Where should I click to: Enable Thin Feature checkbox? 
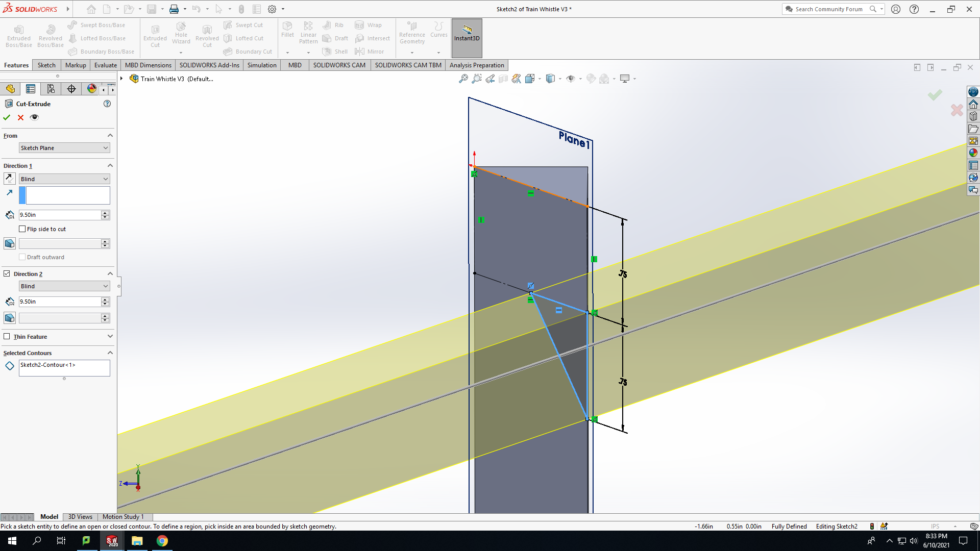pos(7,336)
